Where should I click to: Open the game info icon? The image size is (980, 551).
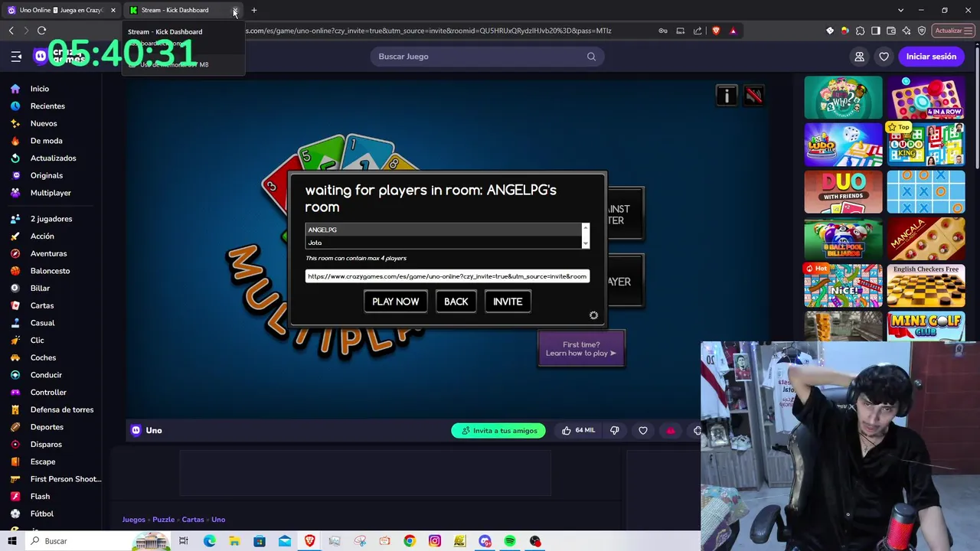point(727,95)
